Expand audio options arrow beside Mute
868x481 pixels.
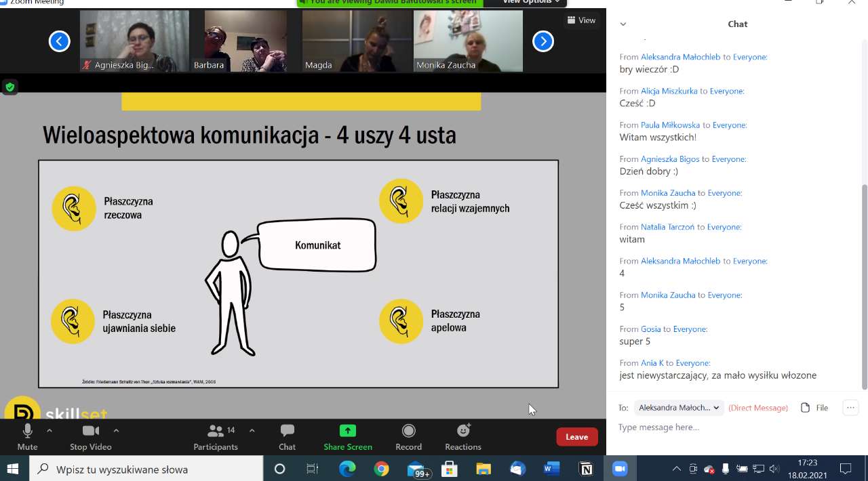point(50,430)
